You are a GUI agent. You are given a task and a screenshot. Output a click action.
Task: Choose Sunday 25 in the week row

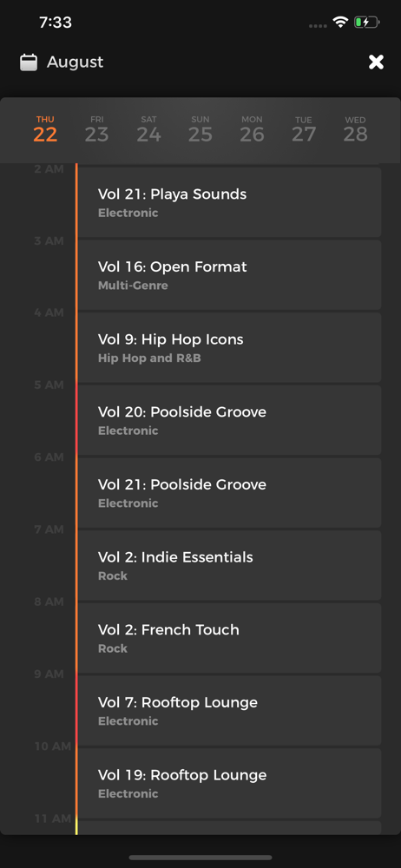tap(200, 129)
